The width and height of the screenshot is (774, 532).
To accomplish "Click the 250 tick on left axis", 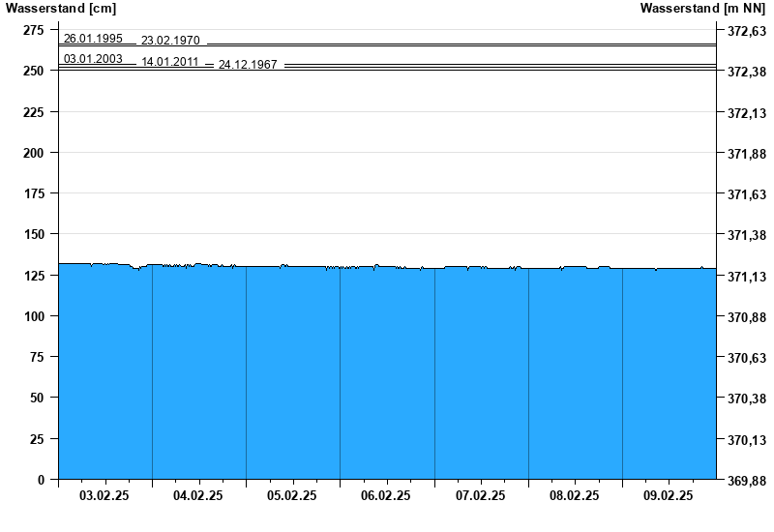I will click(34, 72).
